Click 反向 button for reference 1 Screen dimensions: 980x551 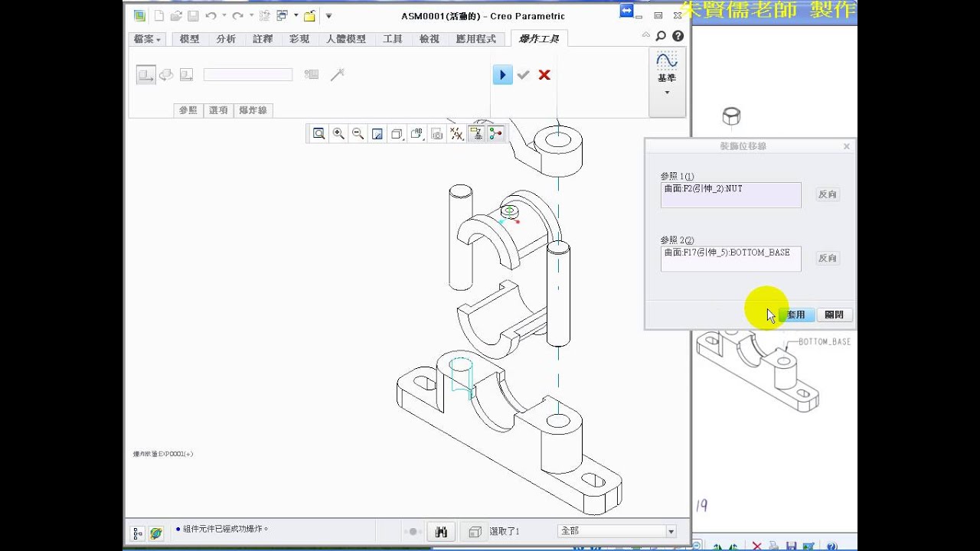tap(828, 194)
